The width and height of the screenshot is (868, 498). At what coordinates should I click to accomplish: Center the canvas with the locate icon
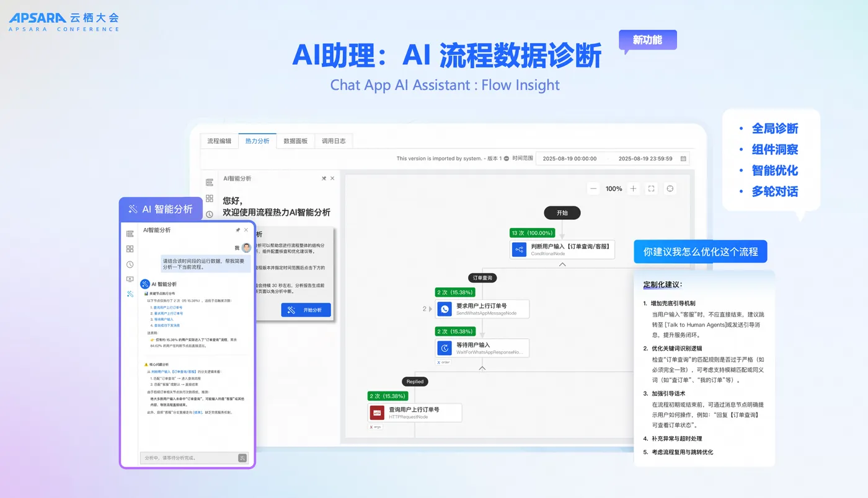click(x=670, y=188)
